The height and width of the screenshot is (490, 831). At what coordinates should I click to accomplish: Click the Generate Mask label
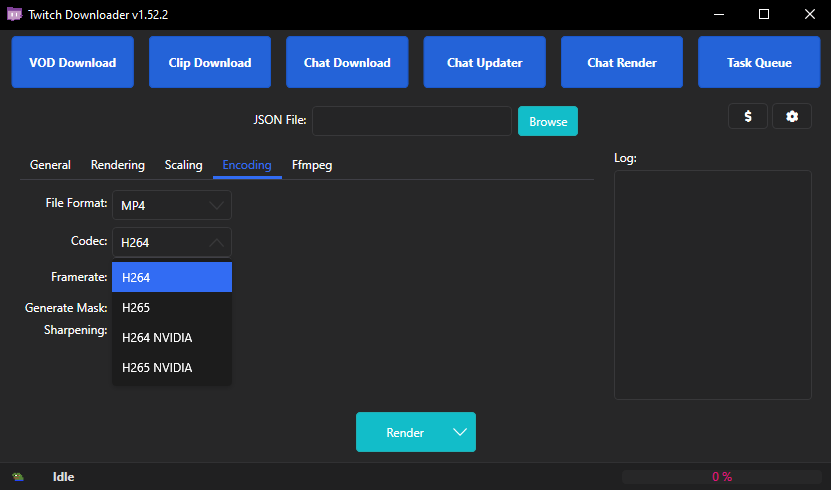click(66, 308)
